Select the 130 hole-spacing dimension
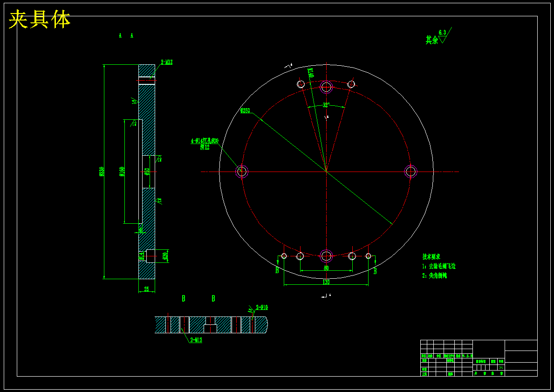The height and width of the screenshot is (392, 554). click(x=326, y=282)
